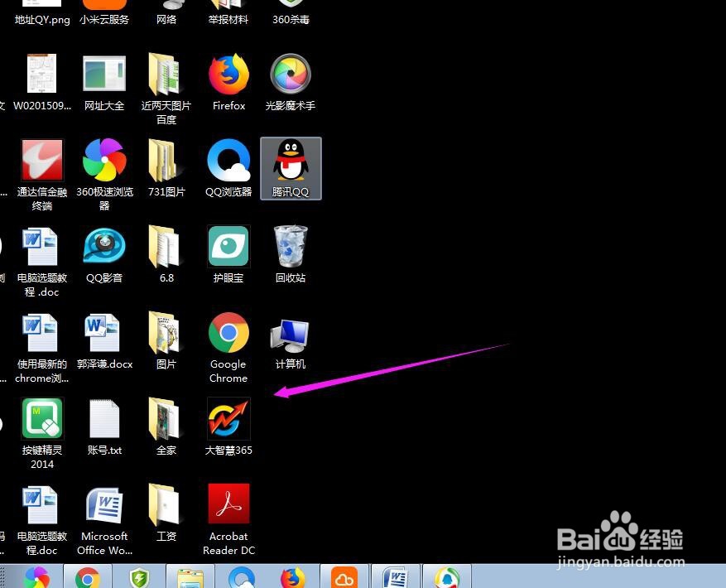The width and height of the screenshot is (726, 588).
Task: Select the QQ影音 desktop icon
Action: tap(104, 255)
